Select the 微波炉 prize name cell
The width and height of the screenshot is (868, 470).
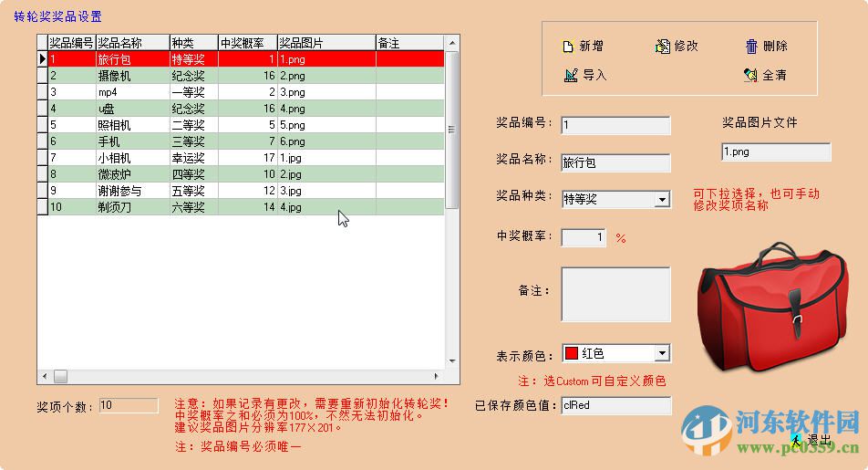pyautogui.click(x=133, y=174)
